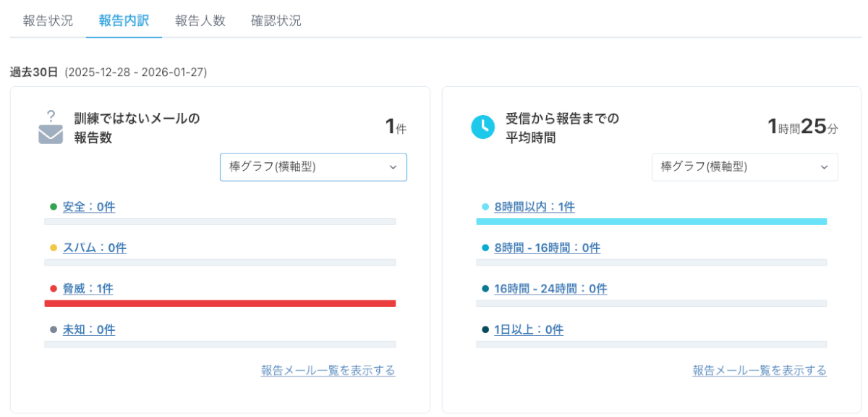Image resolution: width=868 pixels, height=417 pixels.
Task: Click the active 報告内訳 tab
Action: (x=124, y=20)
